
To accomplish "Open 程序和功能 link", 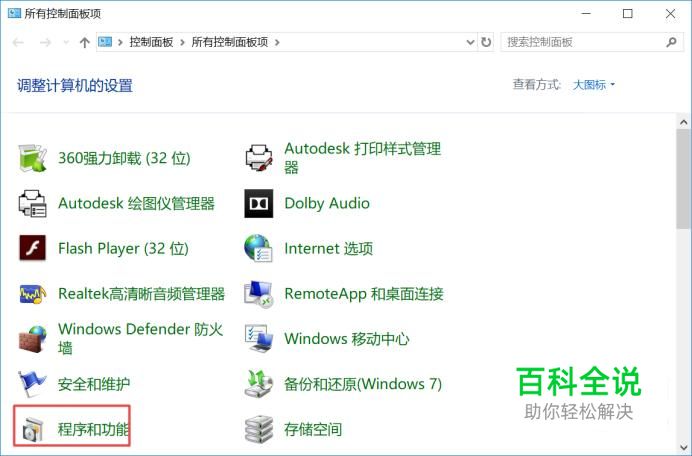I will tap(94, 429).
